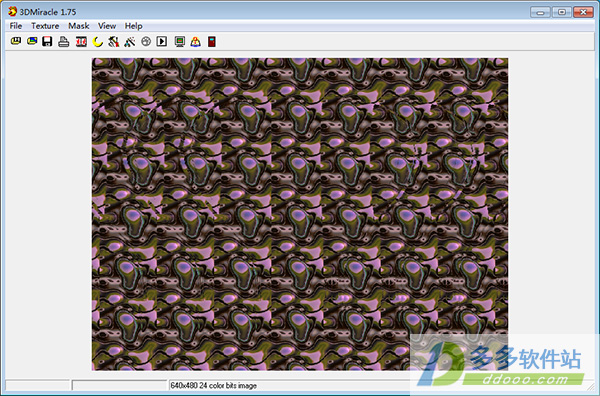The image size is (600, 396).
Task: Open the File menu
Action: tap(16, 26)
